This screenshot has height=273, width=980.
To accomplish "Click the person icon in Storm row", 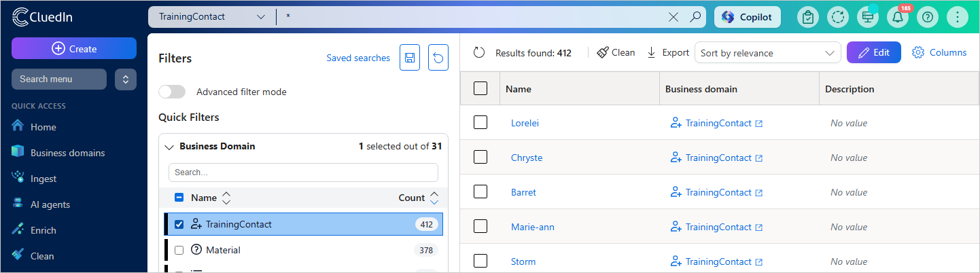I will [x=676, y=261].
